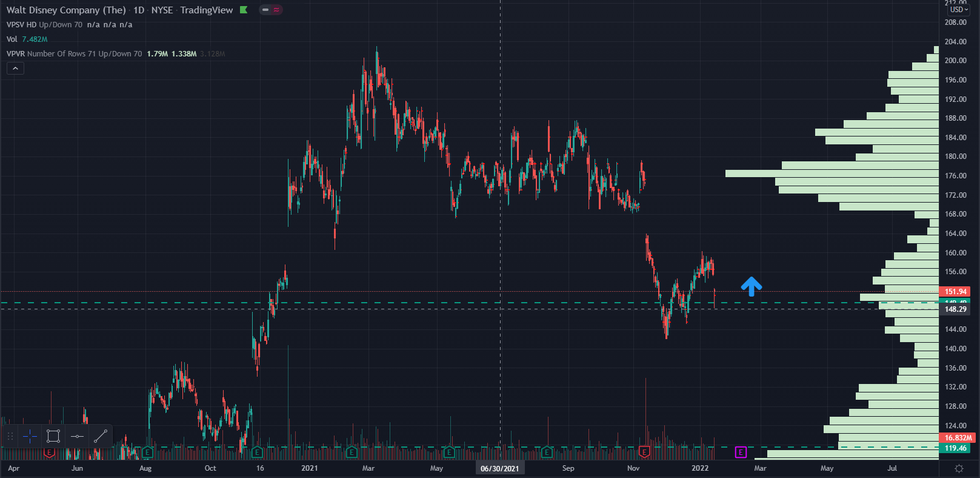Select the crosshair cursor tool
This screenshot has height=478, width=980.
[30, 436]
